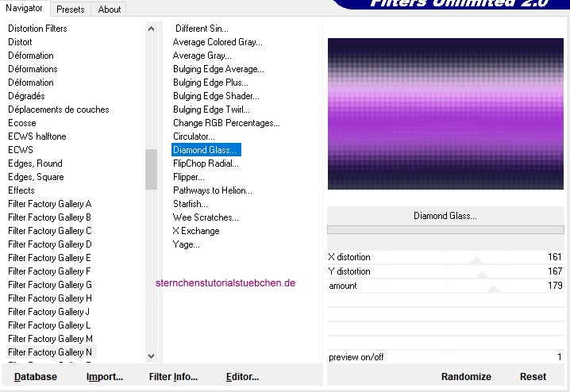This screenshot has width=570, height=392.
Task: Open the About tab
Action: coord(109,10)
